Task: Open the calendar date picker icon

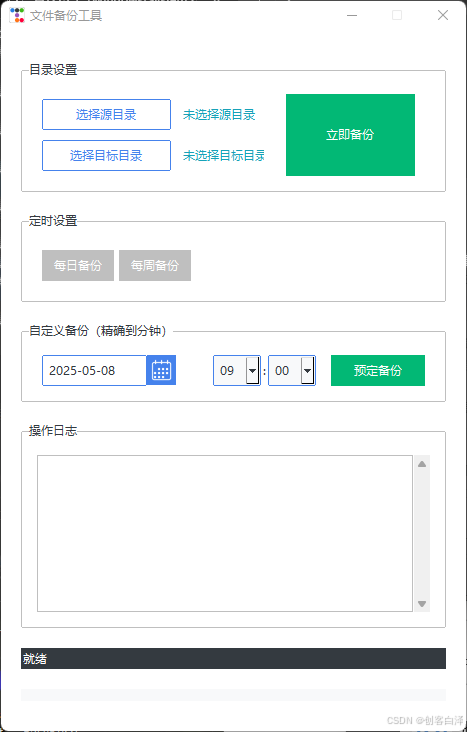Action: pos(161,370)
